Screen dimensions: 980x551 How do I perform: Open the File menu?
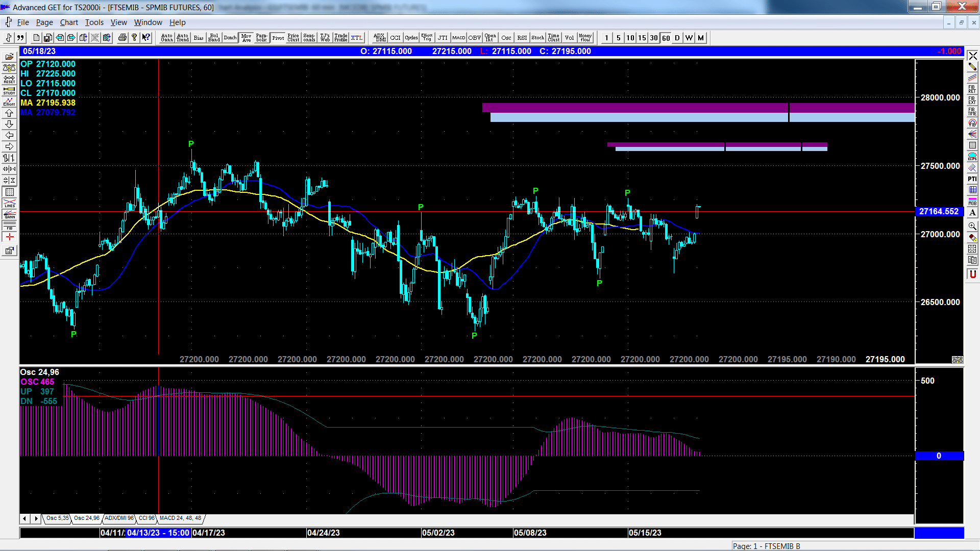23,22
